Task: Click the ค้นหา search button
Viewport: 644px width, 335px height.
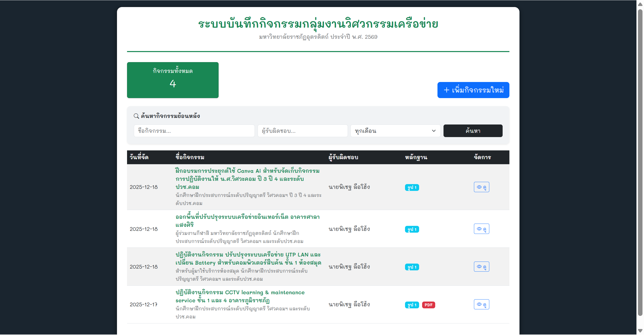Action: pos(473,131)
